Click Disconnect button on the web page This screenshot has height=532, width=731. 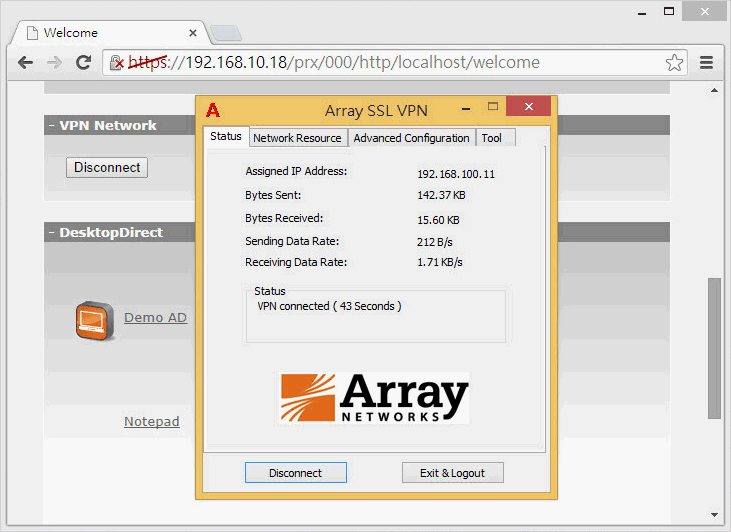click(x=107, y=167)
